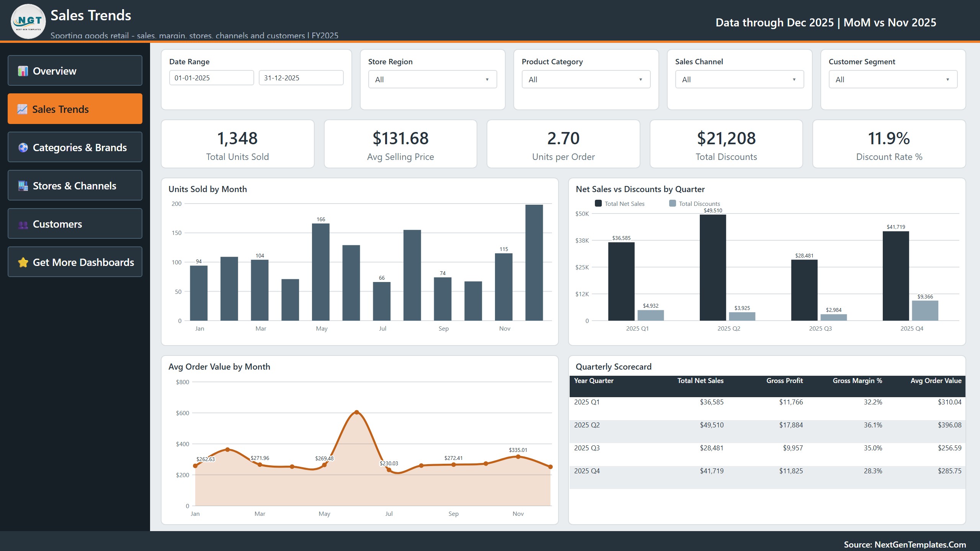This screenshot has height=551, width=980.
Task: Toggle Total Net Sales legend swatch
Action: click(598, 203)
